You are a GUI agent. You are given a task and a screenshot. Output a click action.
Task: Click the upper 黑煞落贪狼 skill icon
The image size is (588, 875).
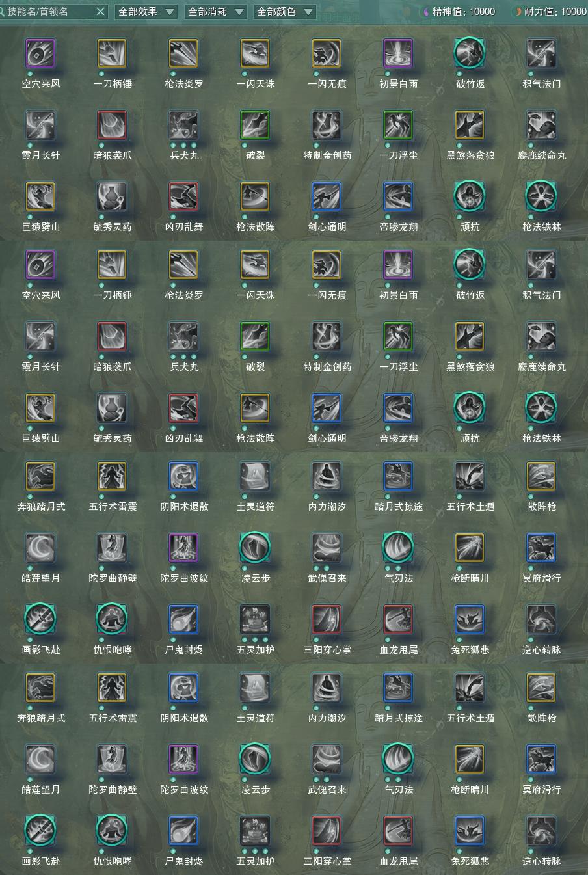pyautogui.click(x=470, y=125)
